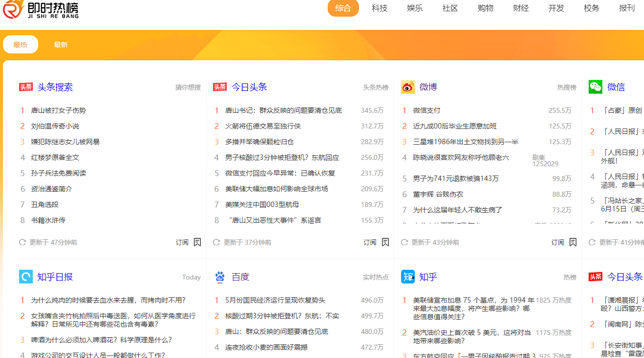The width and height of the screenshot is (644, 358).
Task: Switch to the 最新 sort toggle
Action: (61, 45)
